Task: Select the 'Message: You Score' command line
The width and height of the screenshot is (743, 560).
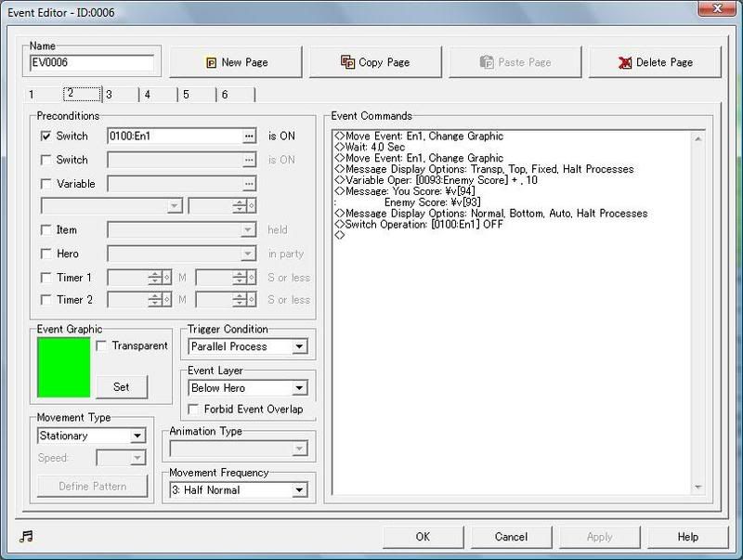Action: click(x=405, y=191)
